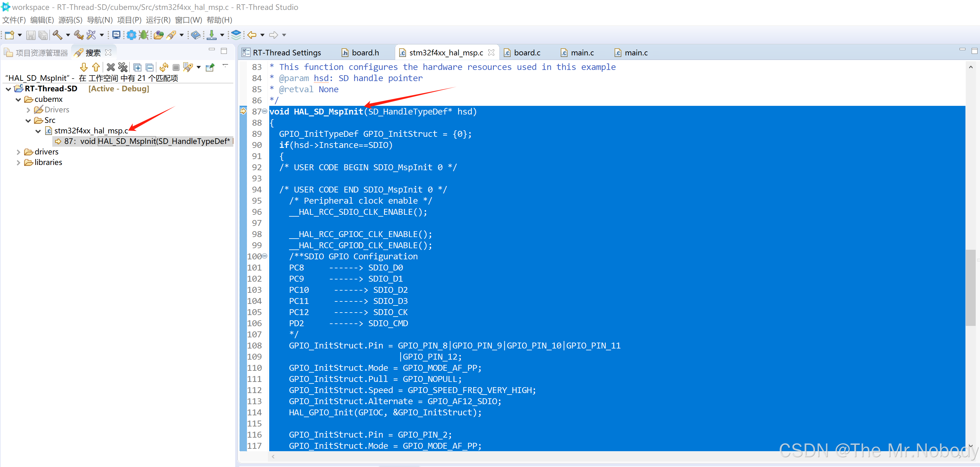
Task: Switch to the board.h tab
Action: (365, 53)
